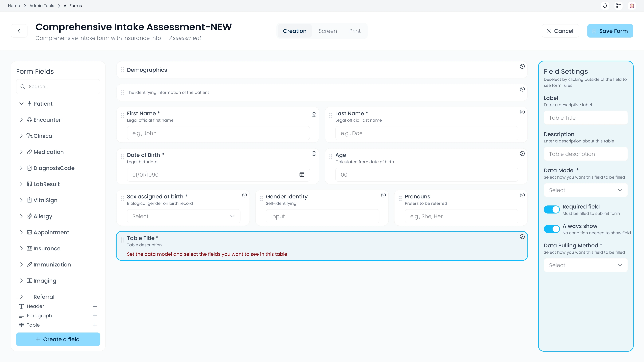Open the Data Pulling Method dropdown
Screen dimensions: 644x362
[586, 265]
